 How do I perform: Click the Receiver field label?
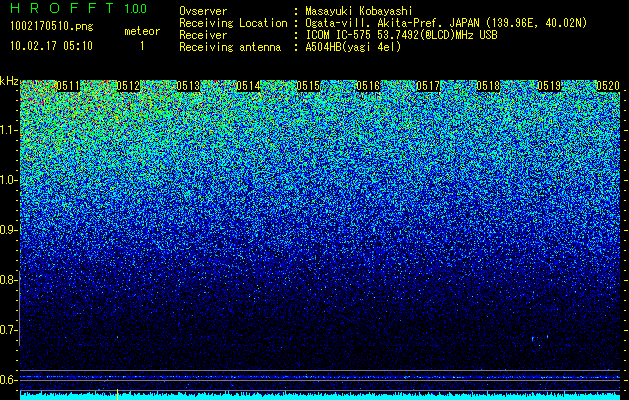click(203, 35)
